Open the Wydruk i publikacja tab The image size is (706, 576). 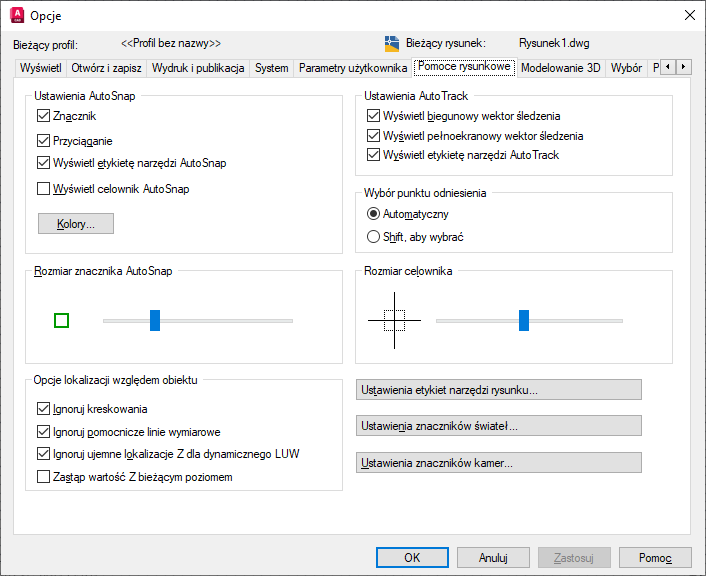point(199,68)
